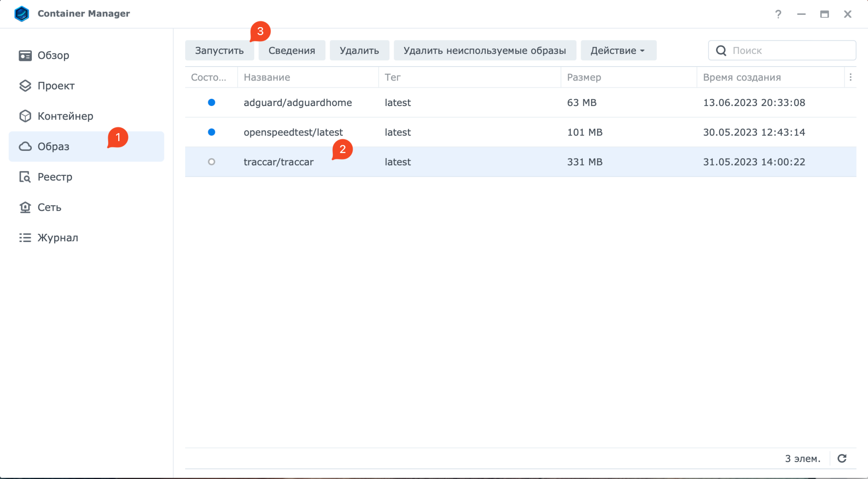This screenshot has width=868, height=479.
Task: Click the Обзор sidebar icon
Action: point(25,56)
